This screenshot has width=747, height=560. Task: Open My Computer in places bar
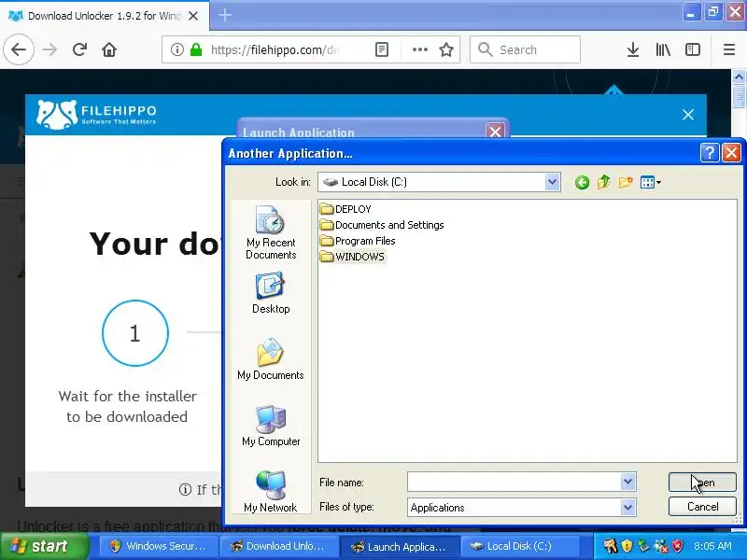271,426
